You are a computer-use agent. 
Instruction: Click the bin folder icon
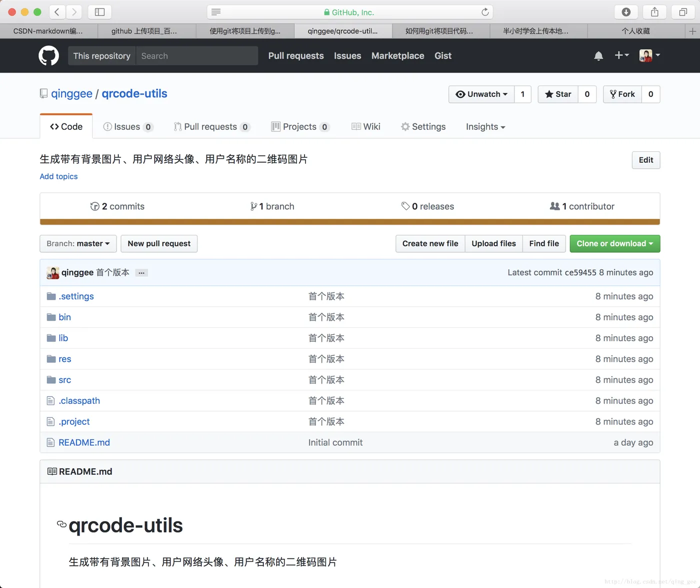click(x=51, y=317)
